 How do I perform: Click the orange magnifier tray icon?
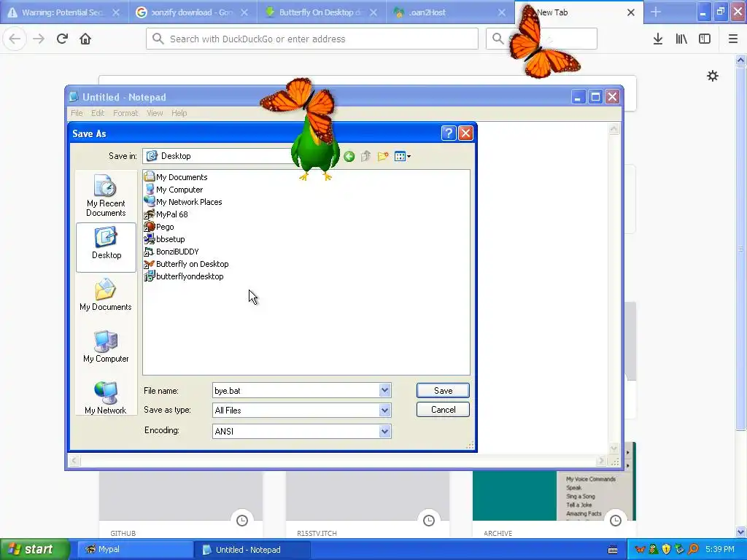click(694, 550)
